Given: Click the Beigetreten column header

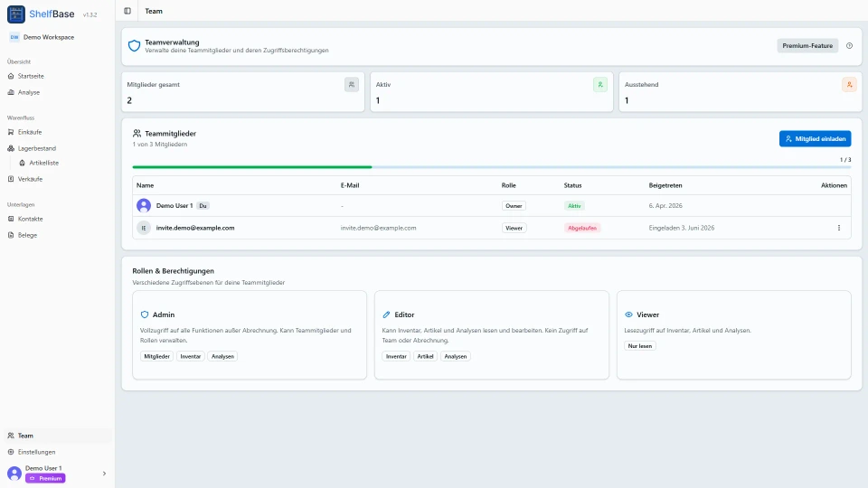Looking at the screenshot, I should pos(665,185).
